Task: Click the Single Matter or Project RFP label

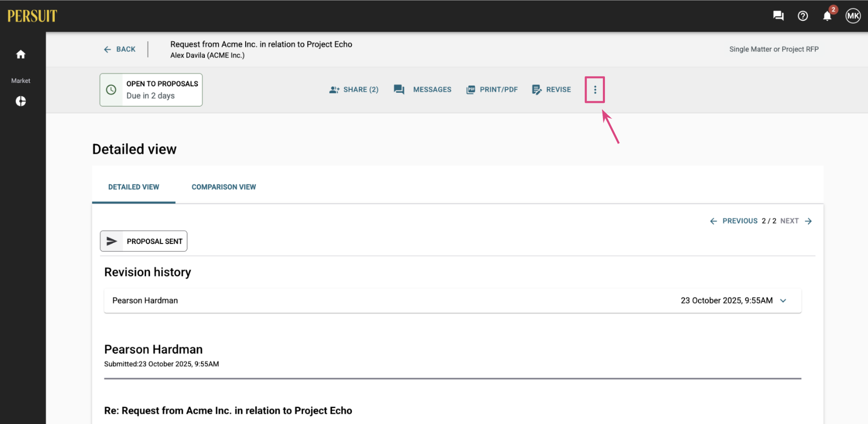Action: (774, 49)
